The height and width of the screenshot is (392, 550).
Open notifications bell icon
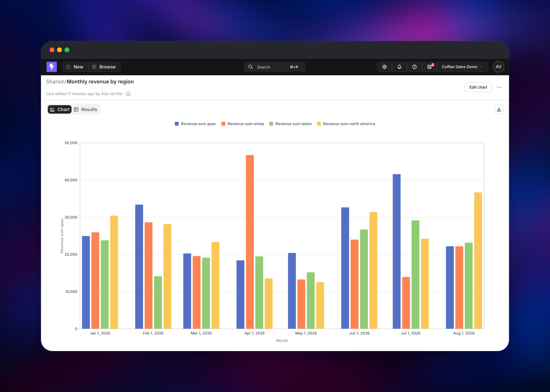[x=399, y=67]
